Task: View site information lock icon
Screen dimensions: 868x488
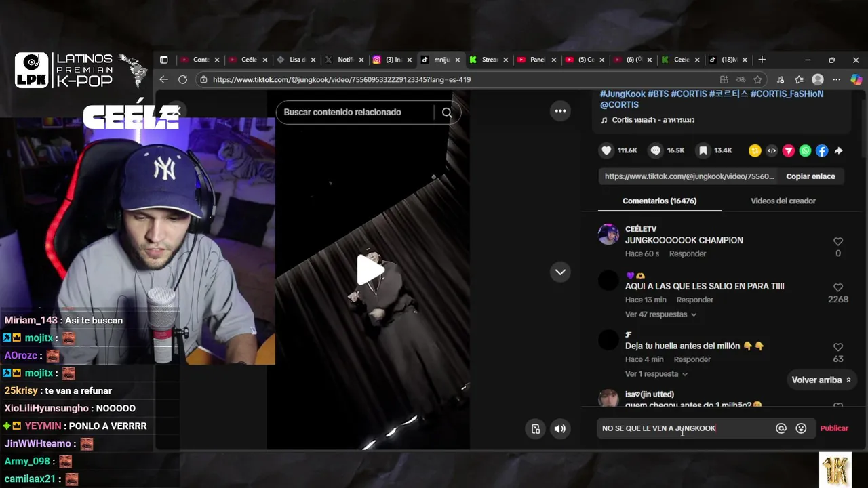Action: point(203,79)
